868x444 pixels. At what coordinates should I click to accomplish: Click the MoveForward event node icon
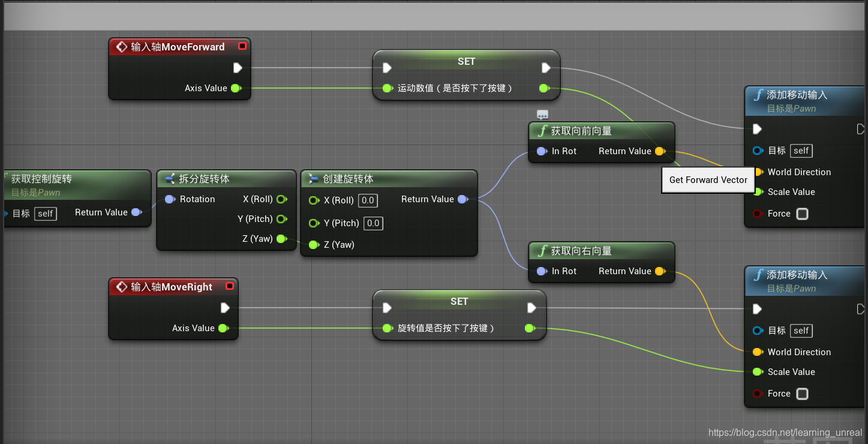(122, 47)
